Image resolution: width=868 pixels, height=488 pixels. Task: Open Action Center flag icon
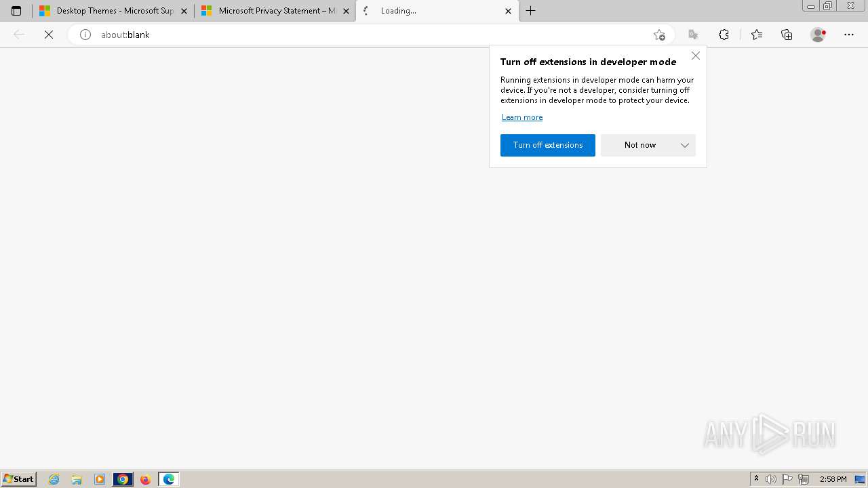787,479
